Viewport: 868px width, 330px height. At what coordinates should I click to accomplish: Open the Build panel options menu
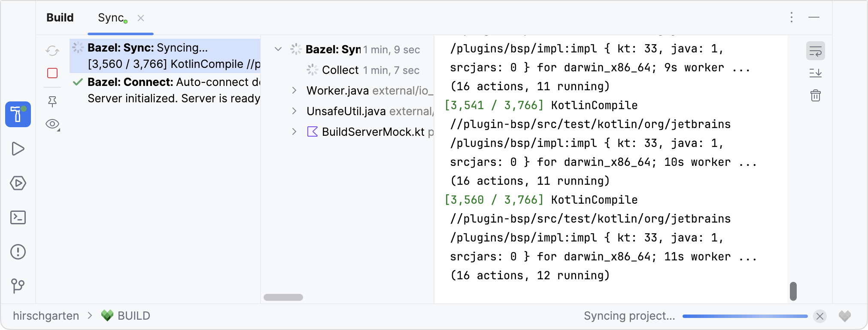792,17
